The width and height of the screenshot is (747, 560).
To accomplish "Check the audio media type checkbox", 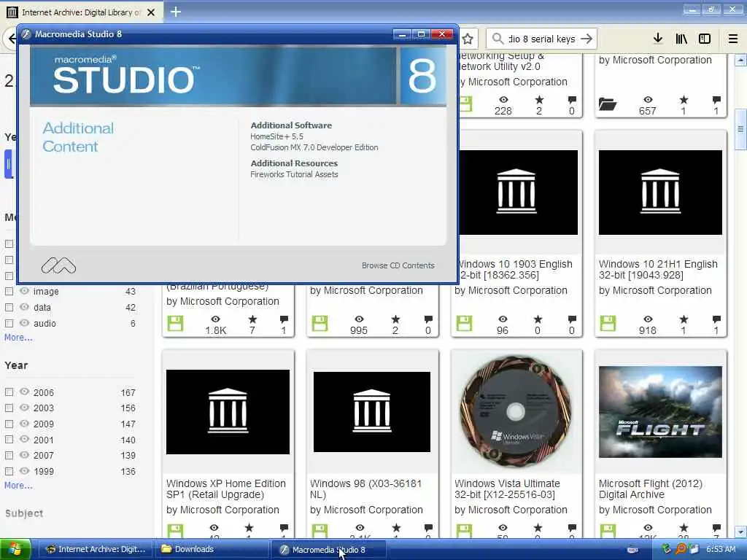I will tap(9, 323).
